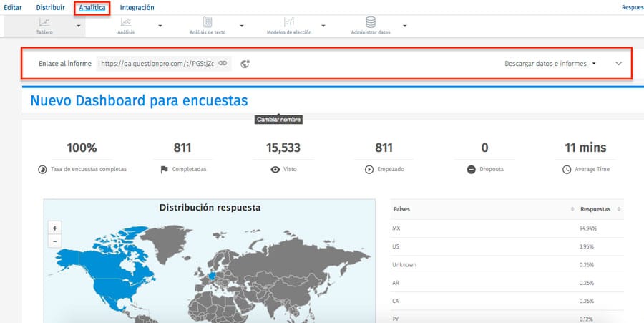Click the Dropouts minus circle icon
The height and width of the screenshot is (323, 644).
(471, 169)
